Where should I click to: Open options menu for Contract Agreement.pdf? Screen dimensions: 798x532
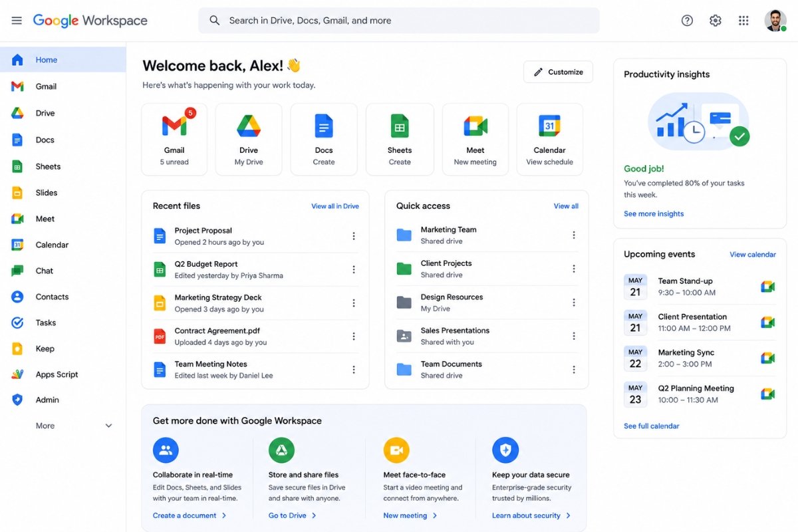click(354, 336)
